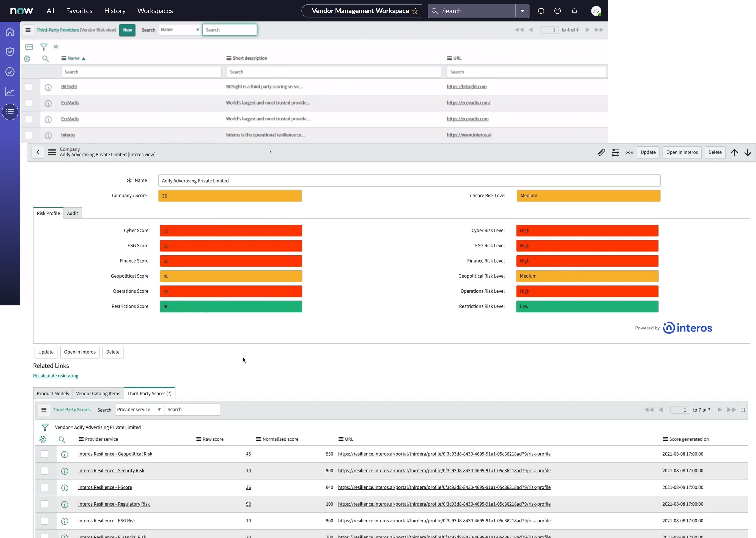The height and width of the screenshot is (538, 756).
Task: Check the Regulatory Risk score row
Action: [x=44, y=504]
